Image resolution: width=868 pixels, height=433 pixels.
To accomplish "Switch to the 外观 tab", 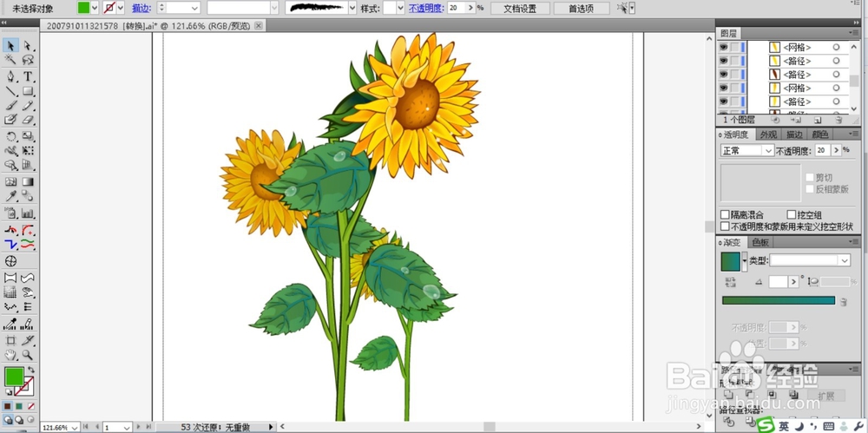I will point(768,134).
